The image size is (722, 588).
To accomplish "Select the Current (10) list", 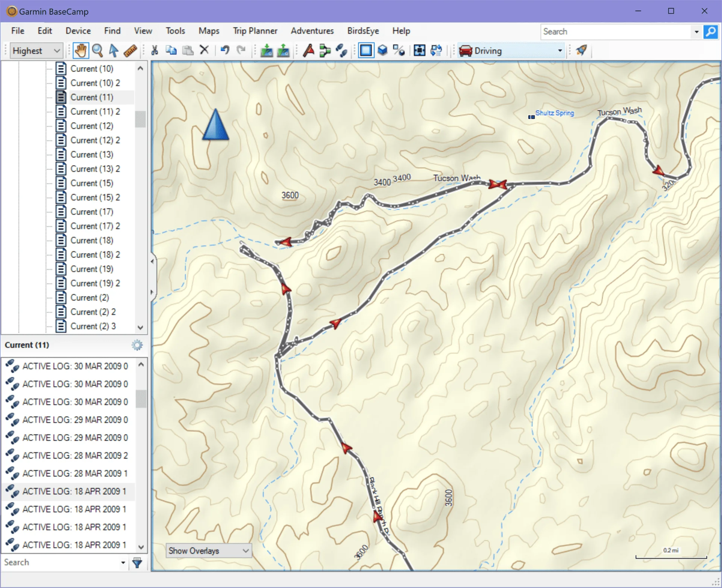I will pyautogui.click(x=92, y=69).
